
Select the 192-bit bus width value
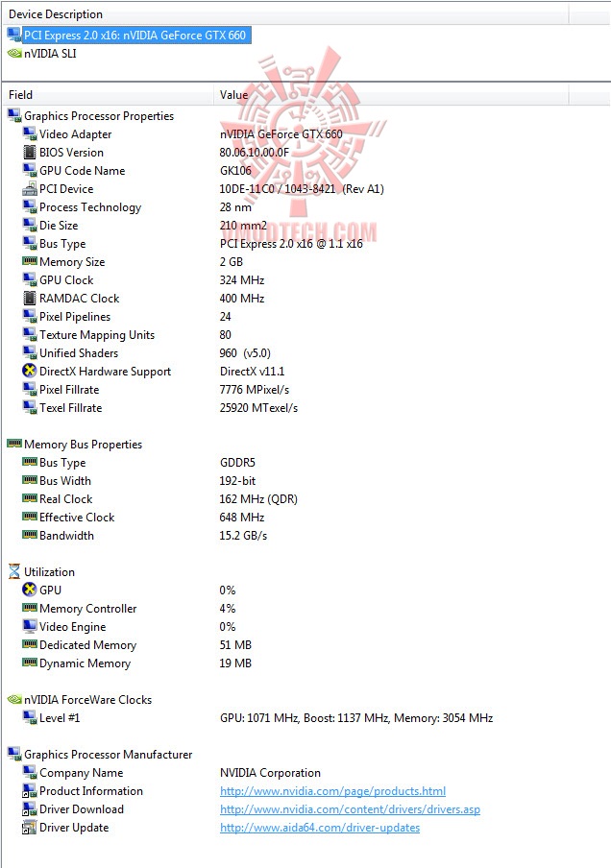[x=237, y=481]
